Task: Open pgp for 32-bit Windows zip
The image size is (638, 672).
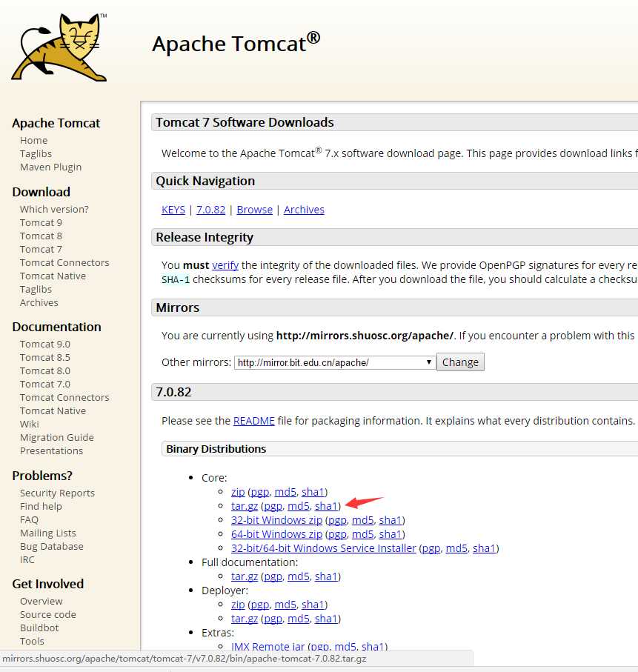Action: (x=337, y=520)
